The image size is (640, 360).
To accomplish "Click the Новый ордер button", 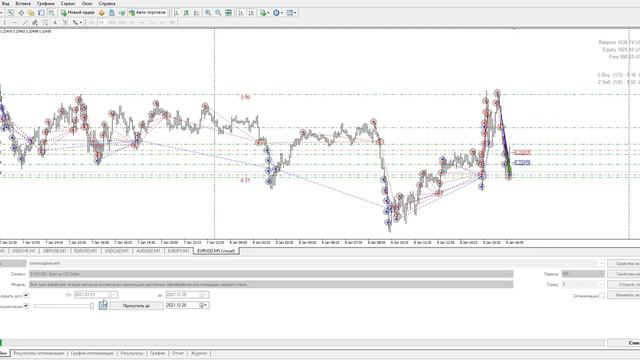I will click(x=78, y=13).
